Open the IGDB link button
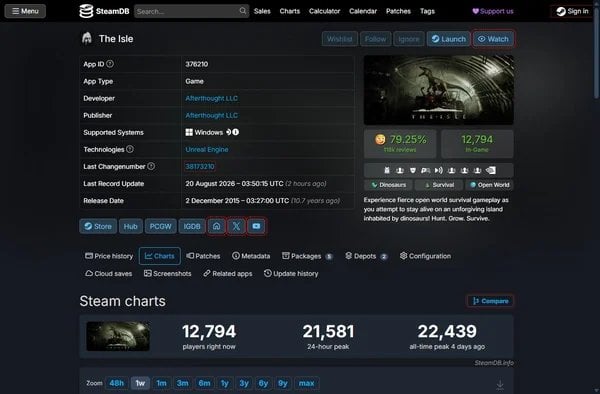 pyautogui.click(x=192, y=226)
